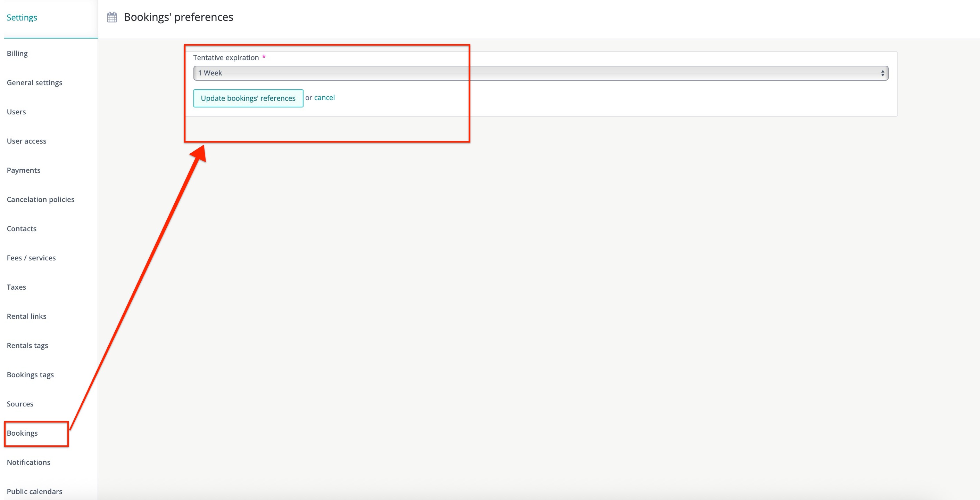This screenshot has height=500, width=980.
Task: Go to Bookings tags
Action: point(30,374)
